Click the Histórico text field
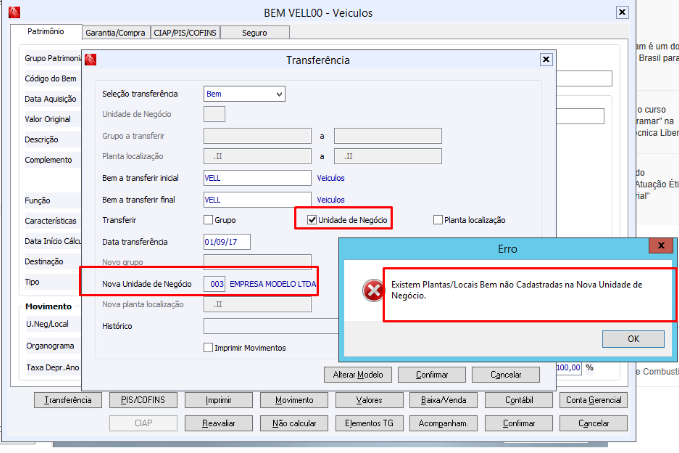Image resolution: width=679 pixels, height=453 pixels. click(x=271, y=326)
